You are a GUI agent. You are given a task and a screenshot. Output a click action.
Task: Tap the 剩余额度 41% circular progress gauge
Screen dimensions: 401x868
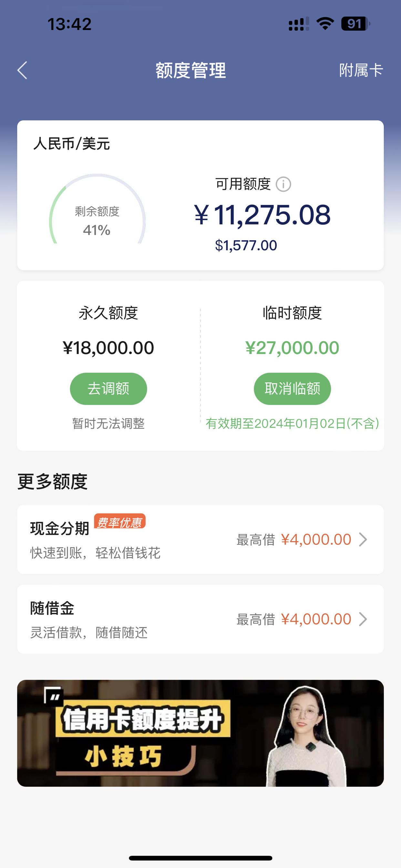click(x=97, y=209)
